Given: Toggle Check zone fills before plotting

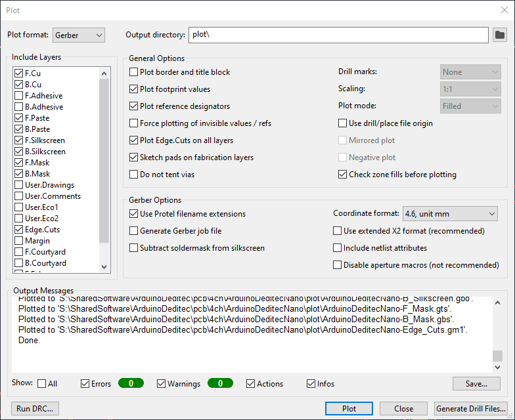Looking at the screenshot, I should [343, 175].
